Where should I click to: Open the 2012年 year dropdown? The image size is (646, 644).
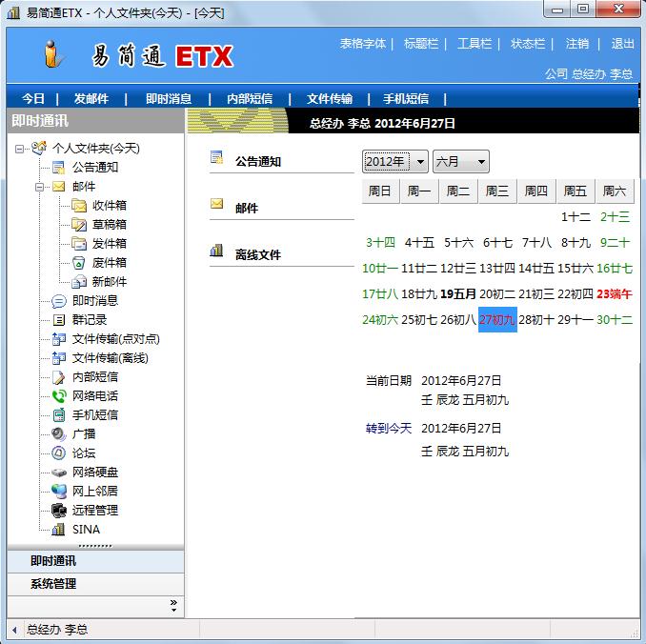[x=420, y=162]
